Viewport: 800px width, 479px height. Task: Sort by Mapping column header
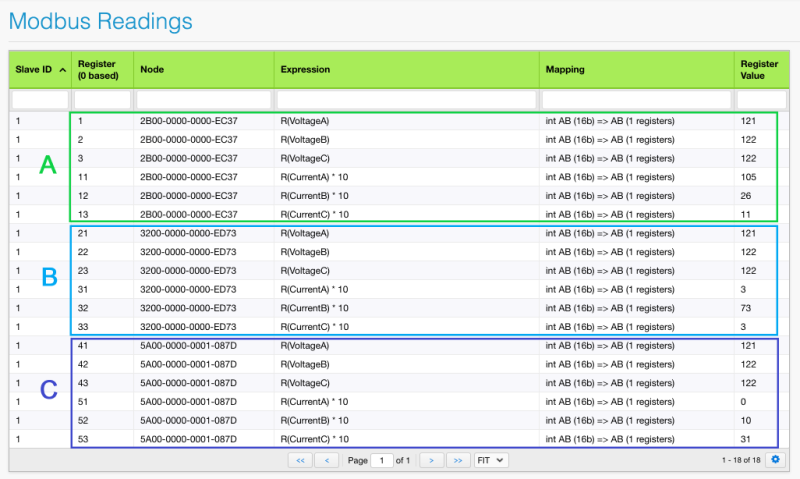click(565, 70)
